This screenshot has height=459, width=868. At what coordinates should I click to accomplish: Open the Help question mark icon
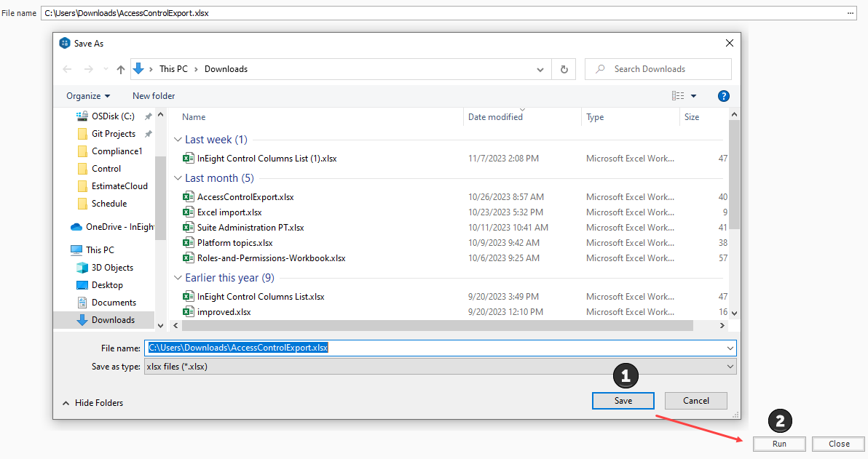(723, 96)
